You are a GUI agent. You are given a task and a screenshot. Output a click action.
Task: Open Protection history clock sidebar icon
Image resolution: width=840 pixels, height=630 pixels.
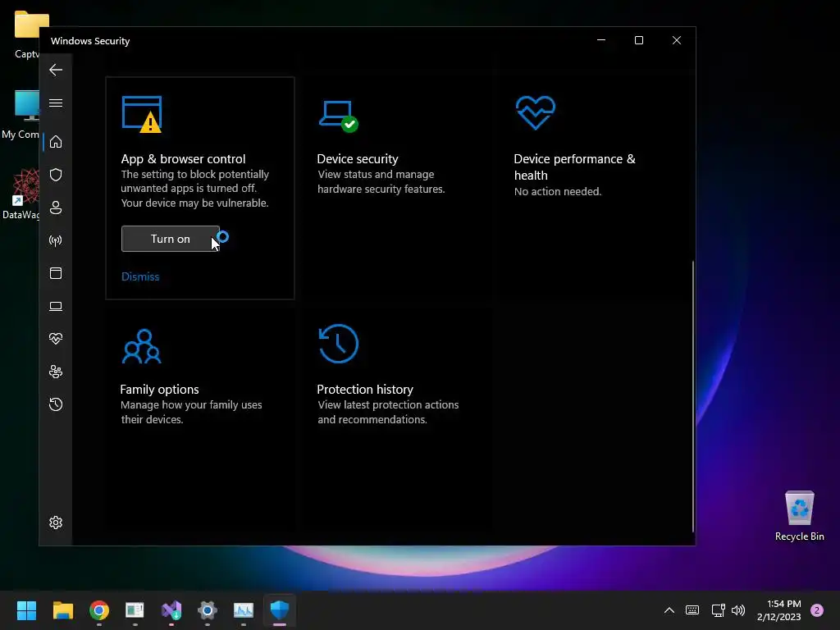point(56,404)
